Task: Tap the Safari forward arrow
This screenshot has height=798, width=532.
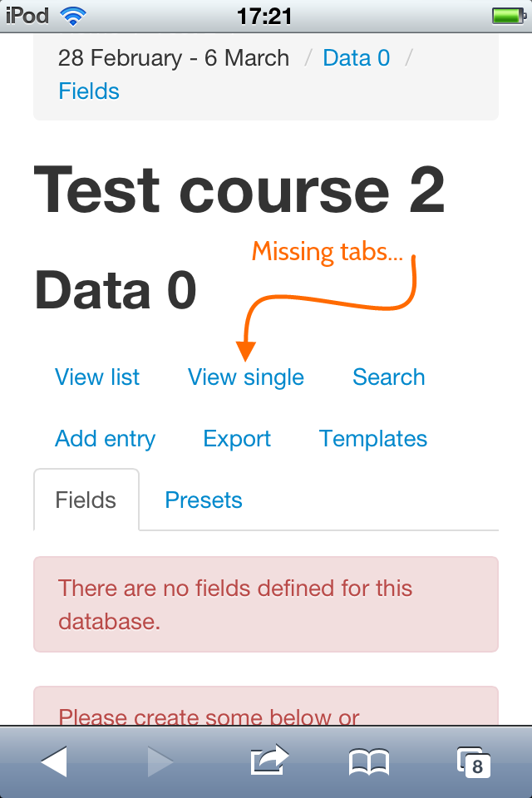Action: tap(160, 761)
